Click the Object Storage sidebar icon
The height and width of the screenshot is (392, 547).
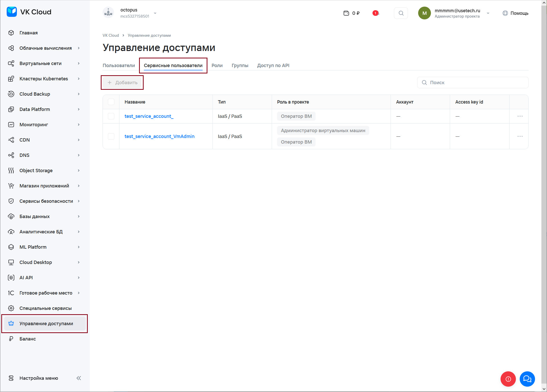pos(11,171)
